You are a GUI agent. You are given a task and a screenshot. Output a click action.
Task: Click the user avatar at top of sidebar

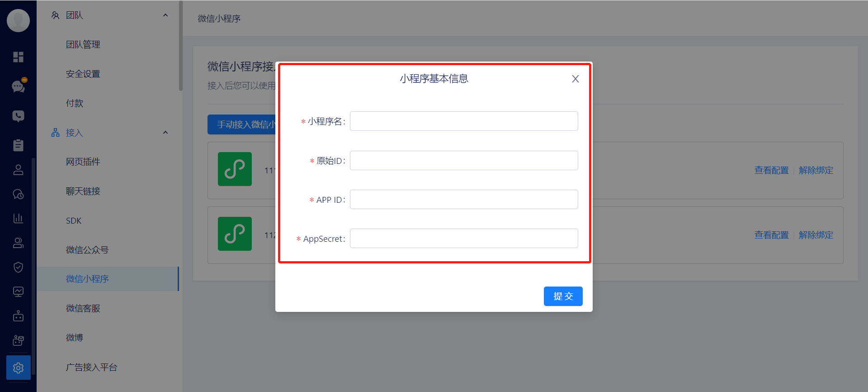click(x=19, y=20)
